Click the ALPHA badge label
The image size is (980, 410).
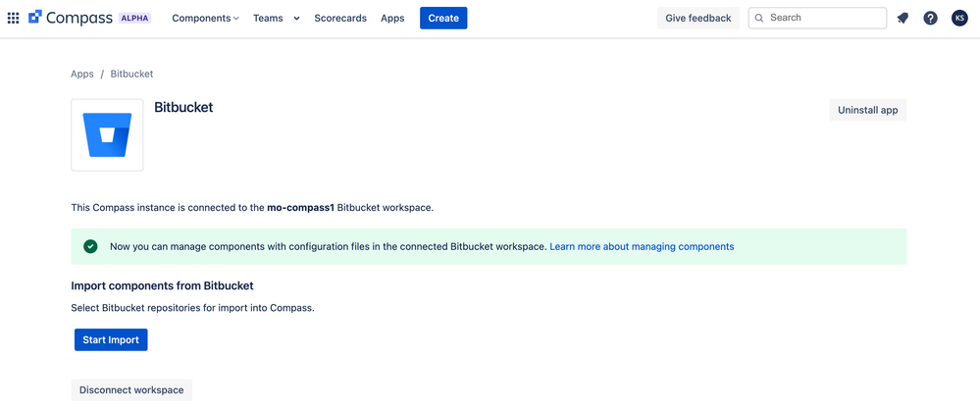point(135,18)
